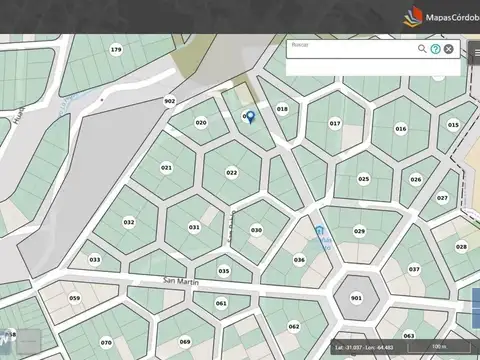The image size is (480, 360).
Task: Click the north compass icon
Action: click(x=5, y=341)
